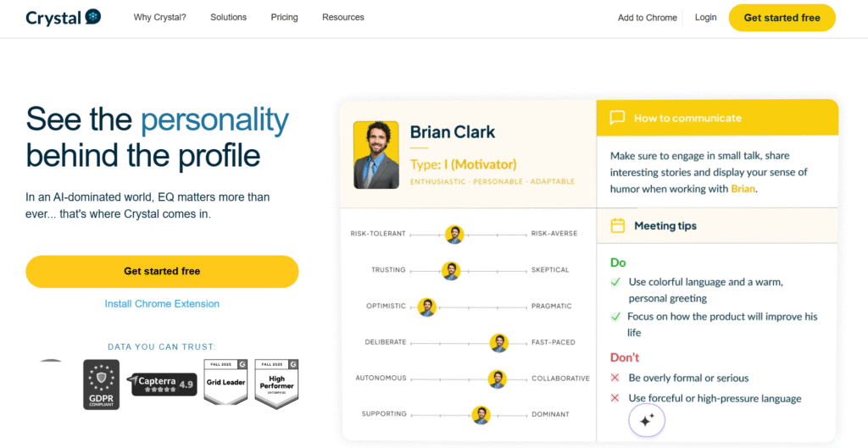Click the SKEPTICAL label
Image resolution: width=868 pixels, height=448 pixels.
550,270
